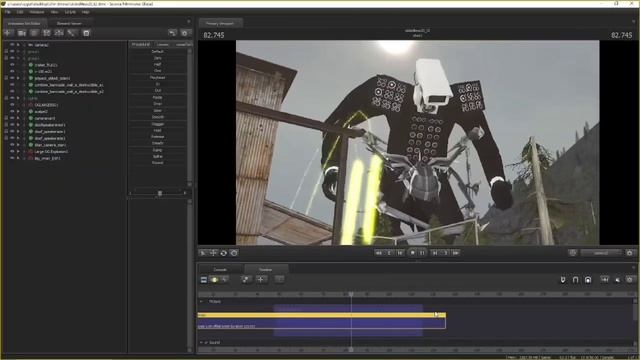Switch to the Element Viewer tab
This screenshot has width=640, height=360.
[x=69, y=23]
